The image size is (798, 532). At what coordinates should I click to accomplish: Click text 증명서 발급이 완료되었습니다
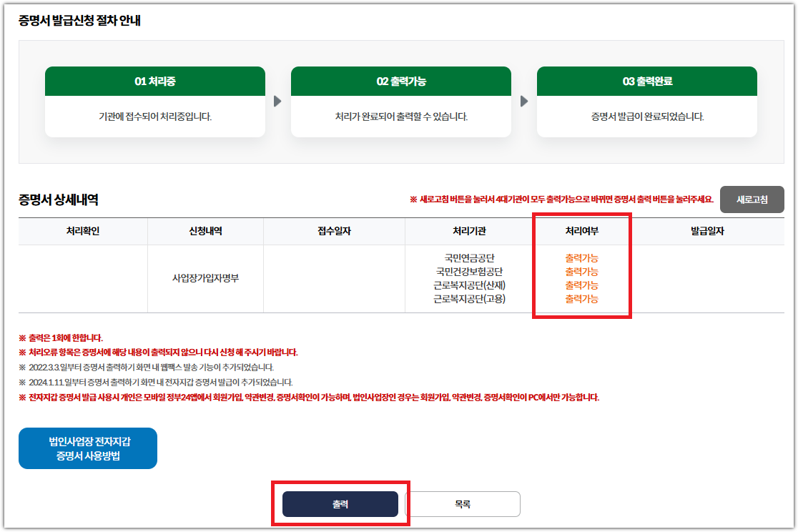tap(647, 117)
